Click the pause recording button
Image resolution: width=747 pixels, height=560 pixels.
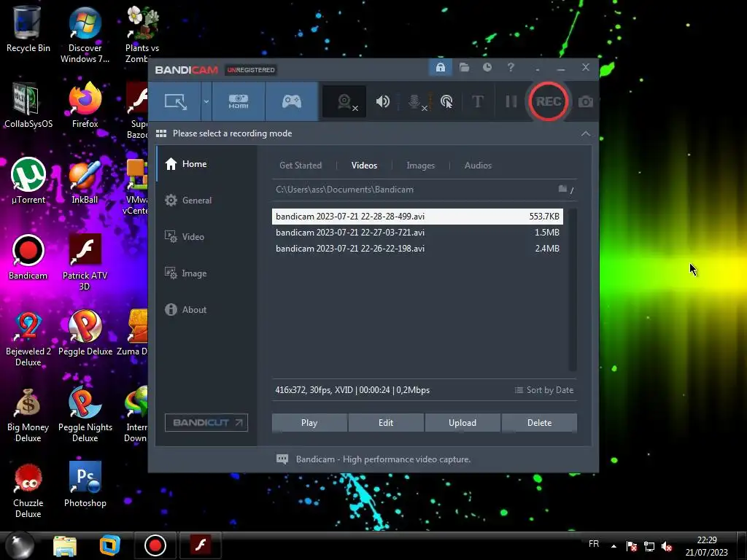511,101
